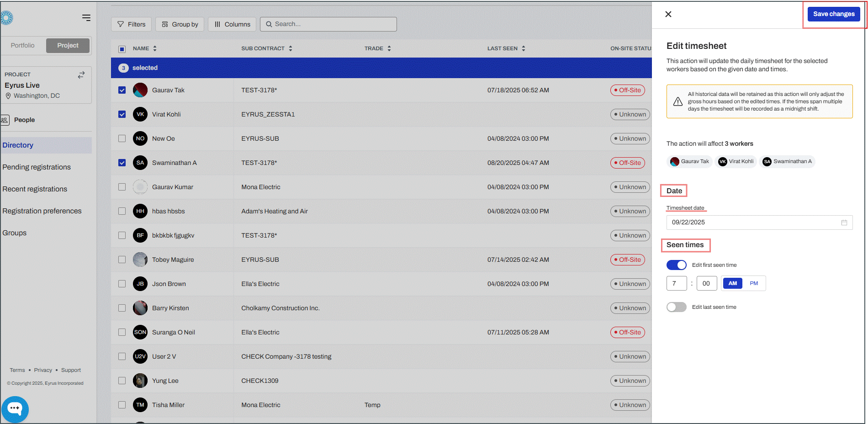The image size is (868, 424).
Task: Select AM for first seen time
Action: pyautogui.click(x=733, y=283)
